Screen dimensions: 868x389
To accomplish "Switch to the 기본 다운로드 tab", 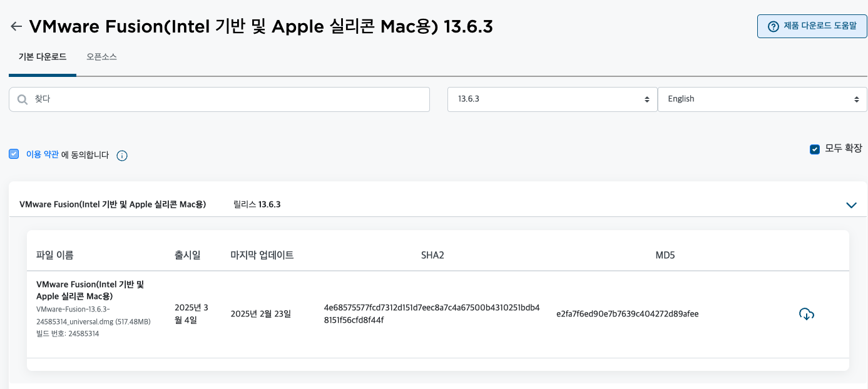I will [x=43, y=57].
